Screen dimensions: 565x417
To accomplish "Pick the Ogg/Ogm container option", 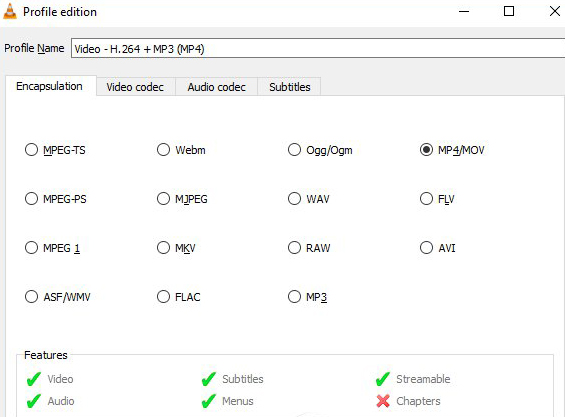I will coord(294,150).
